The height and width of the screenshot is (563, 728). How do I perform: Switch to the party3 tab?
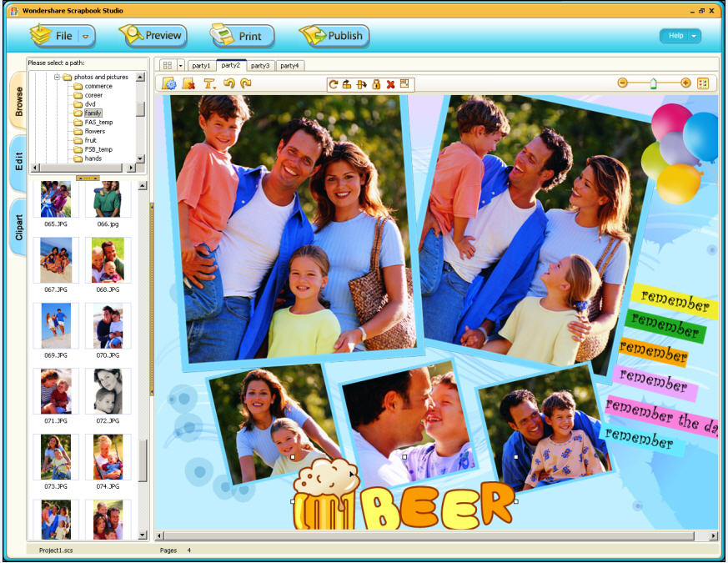(x=260, y=66)
